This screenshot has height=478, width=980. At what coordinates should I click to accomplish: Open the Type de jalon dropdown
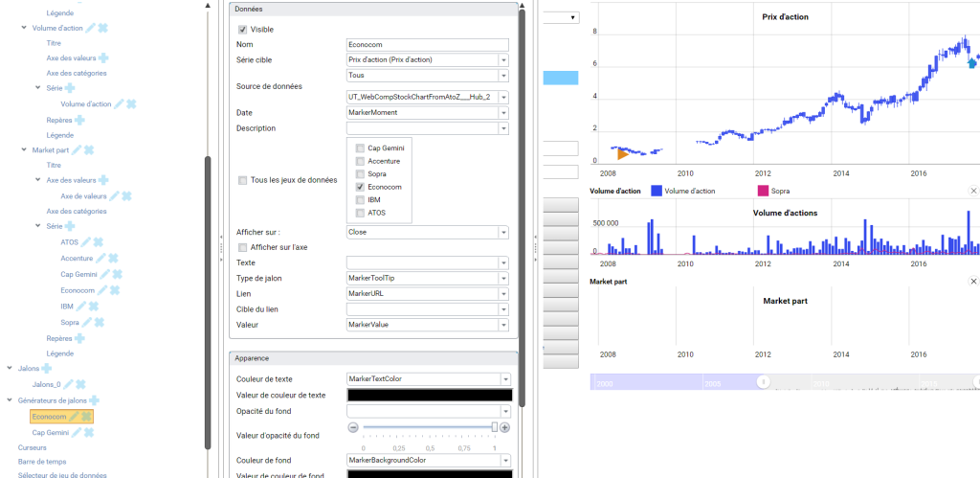tap(503, 279)
